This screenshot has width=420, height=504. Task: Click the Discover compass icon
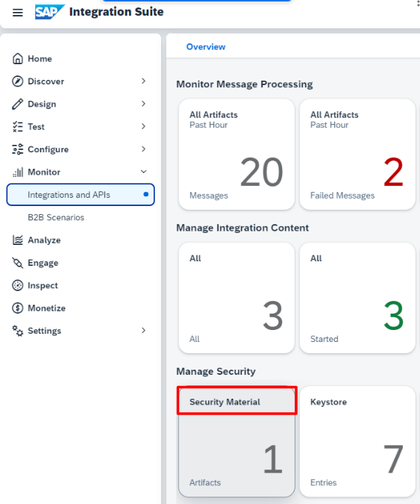point(18,81)
